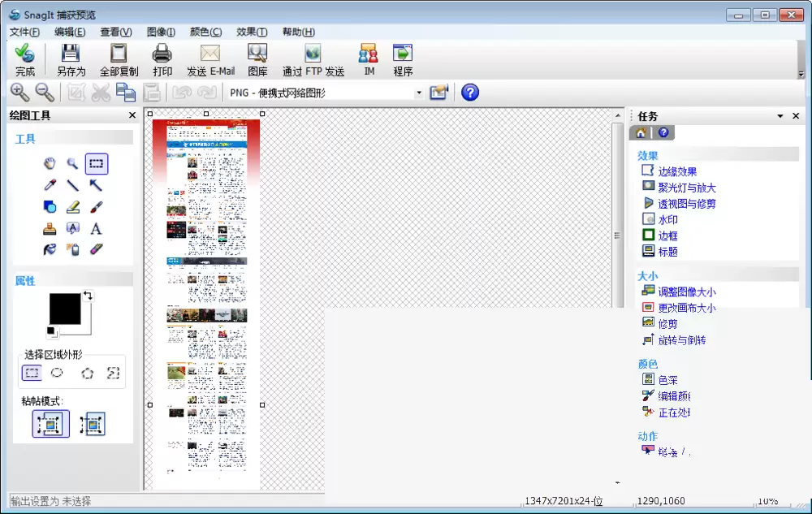812x514 pixels.
Task: Enable first 粘帖模式 paste mode option
Action: 50,424
